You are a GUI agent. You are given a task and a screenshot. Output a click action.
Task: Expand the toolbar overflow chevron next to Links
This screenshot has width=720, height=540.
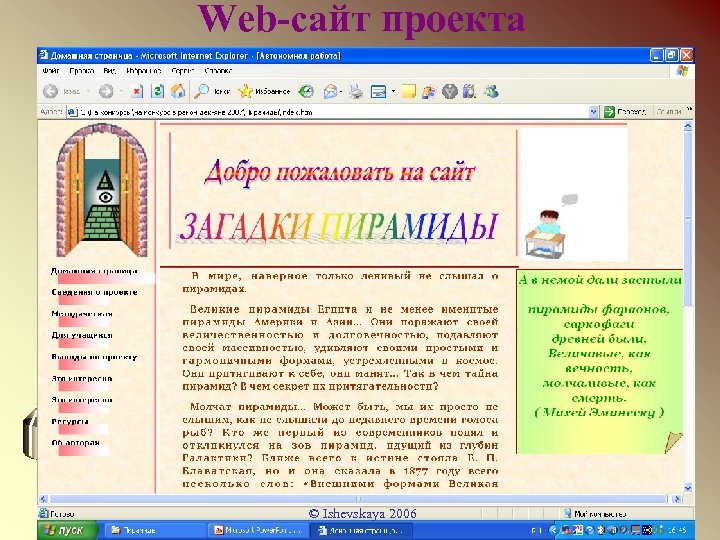coord(689,109)
